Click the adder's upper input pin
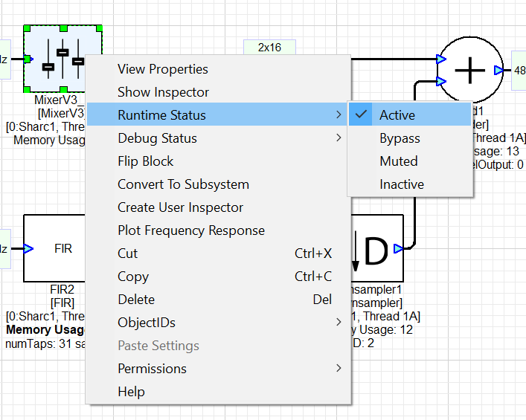This screenshot has height=420, width=526. [x=441, y=59]
